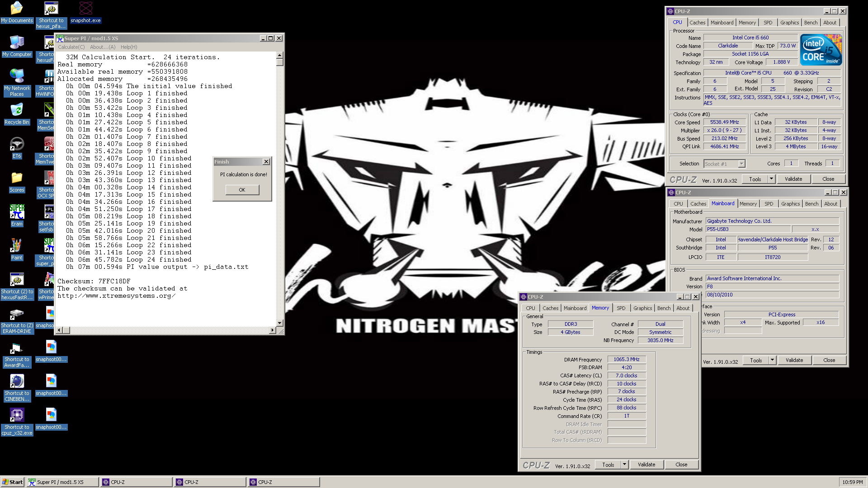
Task: Open Help(H) menu in Super PI
Action: (x=129, y=47)
